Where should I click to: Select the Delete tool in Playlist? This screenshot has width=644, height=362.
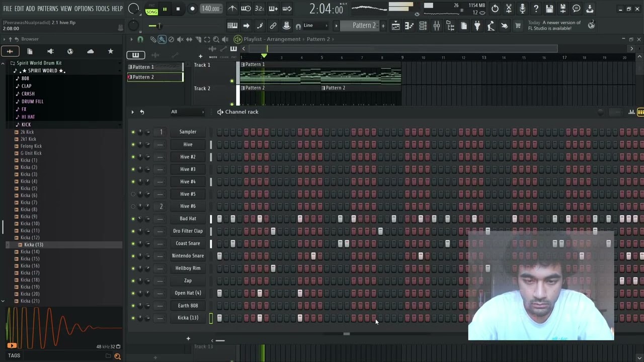(x=171, y=39)
